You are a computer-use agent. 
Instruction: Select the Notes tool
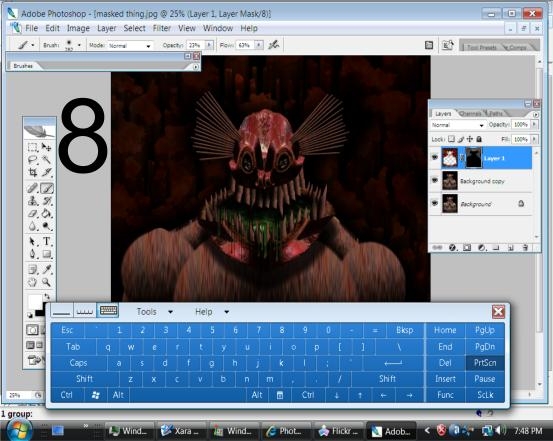[x=32, y=270]
